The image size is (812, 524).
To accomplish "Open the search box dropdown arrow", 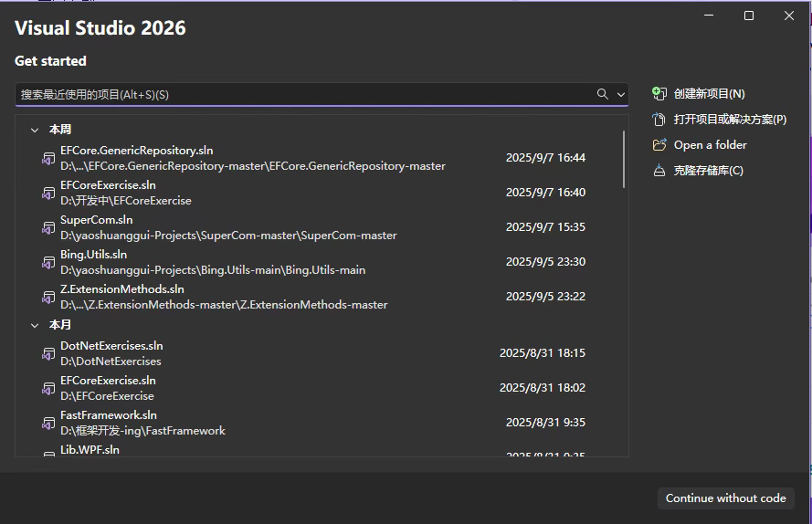I will click(x=621, y=94).
